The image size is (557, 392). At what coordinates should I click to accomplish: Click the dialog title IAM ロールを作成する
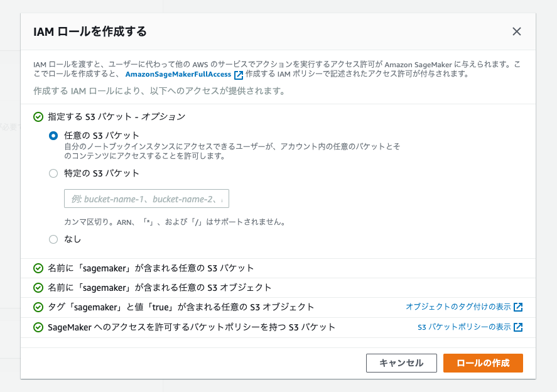90,31
